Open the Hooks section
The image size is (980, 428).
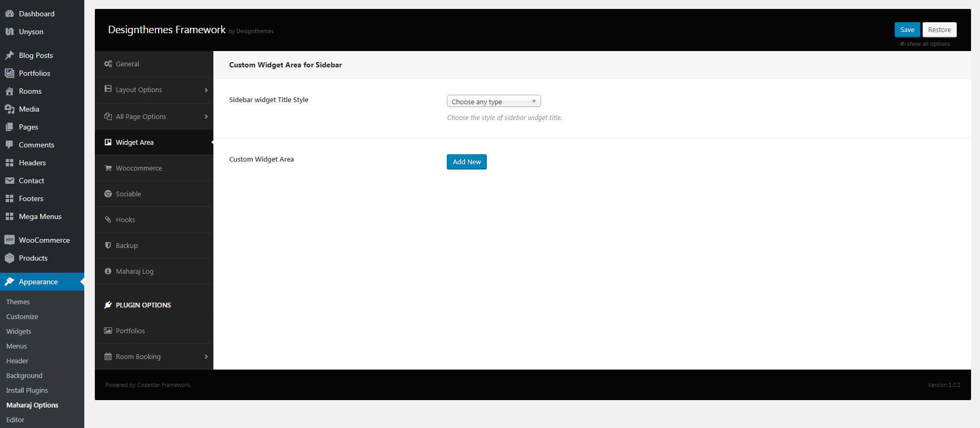154,220
